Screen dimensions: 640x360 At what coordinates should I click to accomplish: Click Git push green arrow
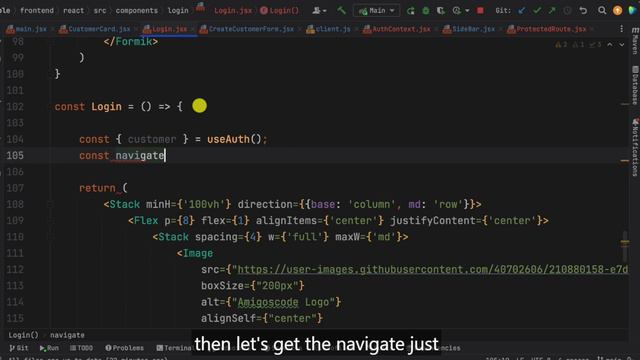[x=552, y=11]
